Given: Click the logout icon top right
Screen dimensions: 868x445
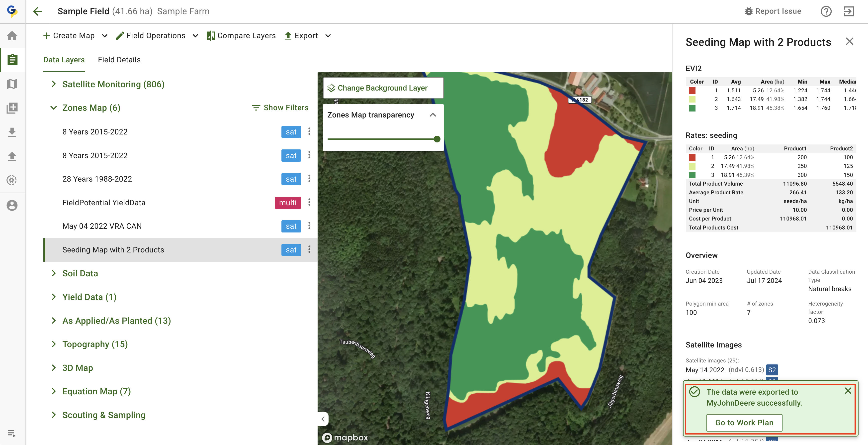Looking at the screenshot, I should [x=849, y=11].
